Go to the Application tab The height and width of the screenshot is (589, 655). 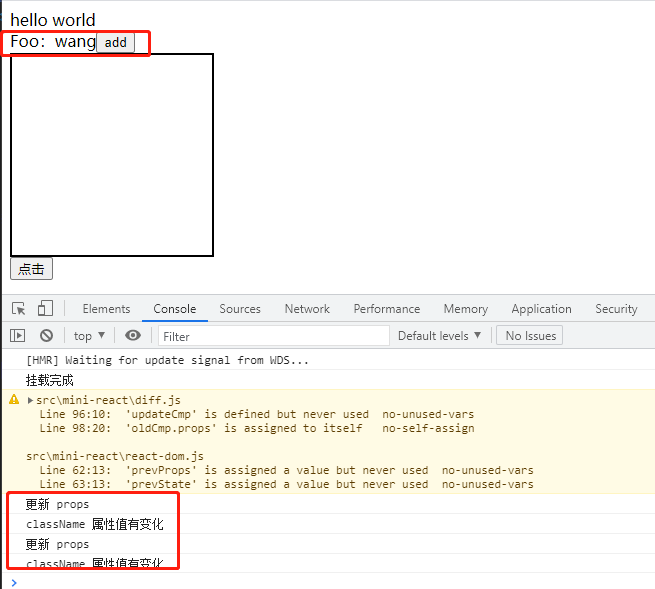(x=541, y=309)
